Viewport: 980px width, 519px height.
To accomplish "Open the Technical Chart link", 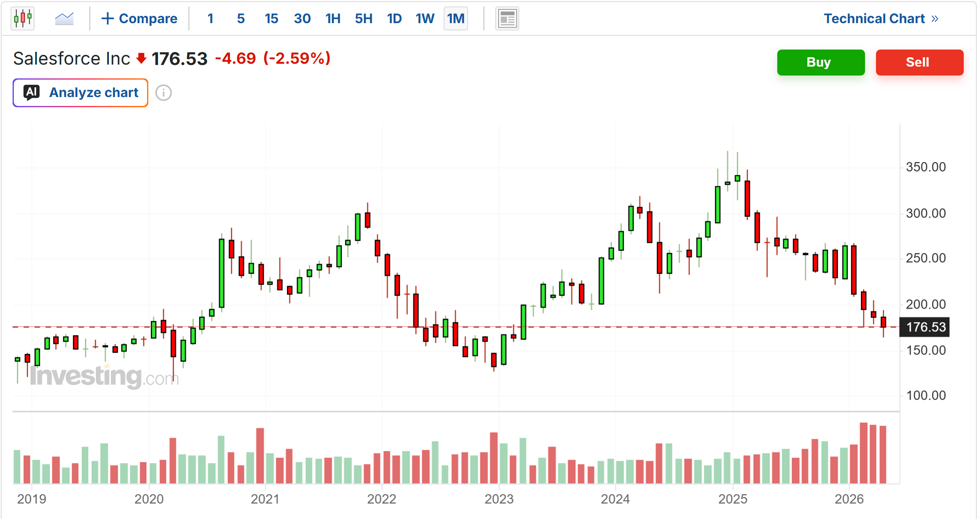I will click(874, 19).
